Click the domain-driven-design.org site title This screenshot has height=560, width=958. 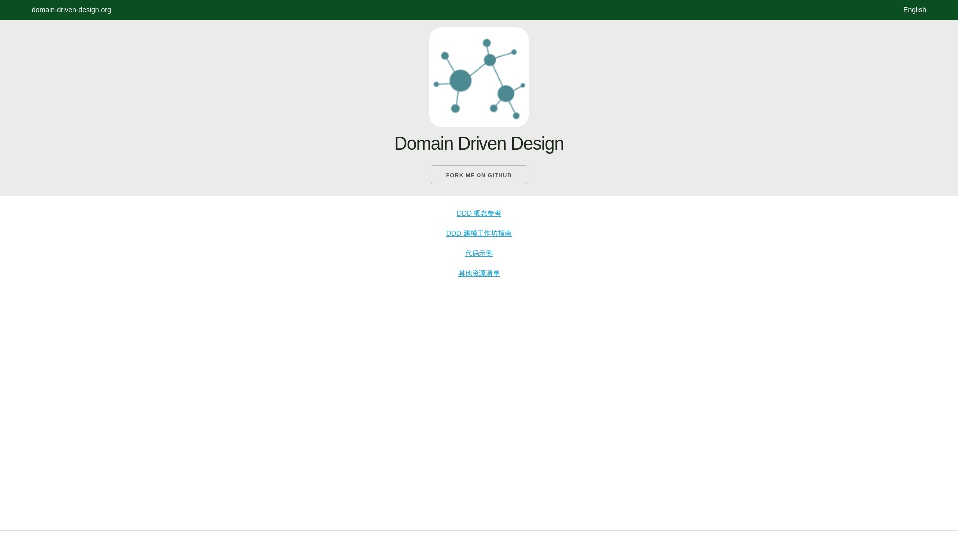click(71, 10)
